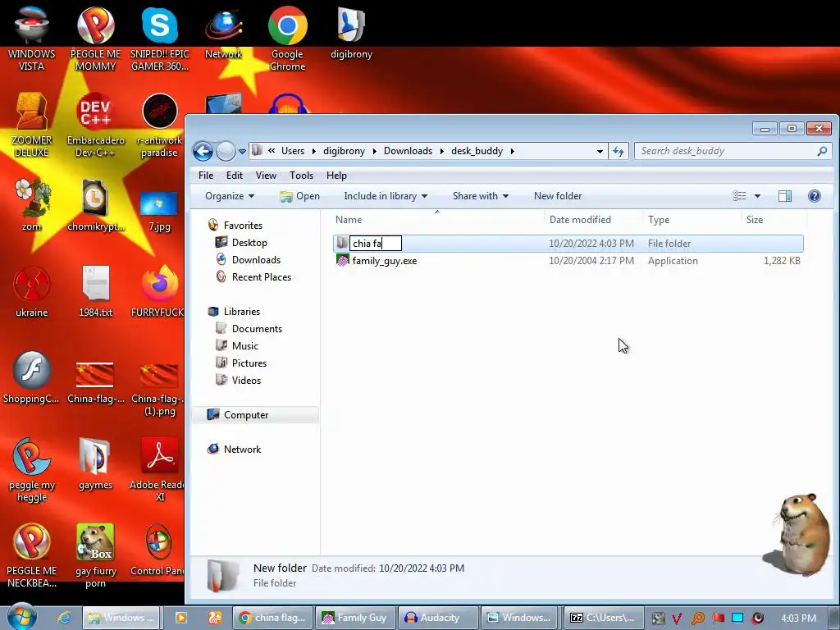Open the ShoppingC Flash desktop icon
Image resolution: width=840 pixels, height=630 pixels.
pos(32,377)
